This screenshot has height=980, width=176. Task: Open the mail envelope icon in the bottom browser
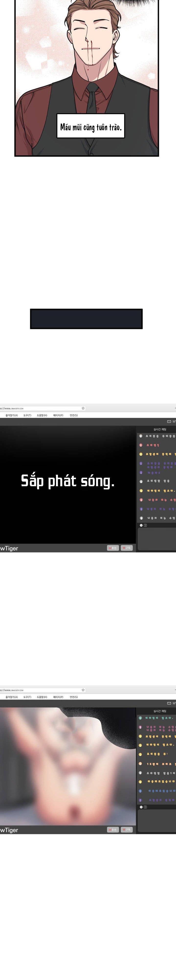pos(169,703)
